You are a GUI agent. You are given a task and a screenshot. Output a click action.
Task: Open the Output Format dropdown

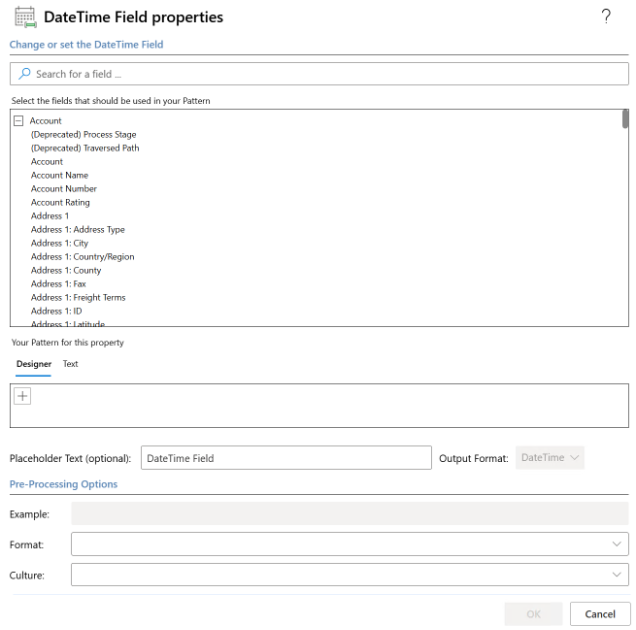click(x=550, y=458)
